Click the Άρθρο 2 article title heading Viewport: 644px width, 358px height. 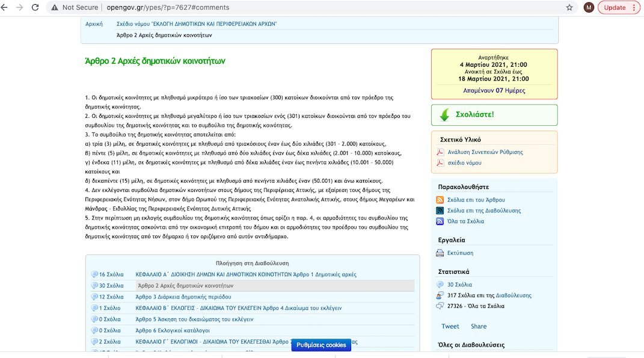(x=155, y=61)
